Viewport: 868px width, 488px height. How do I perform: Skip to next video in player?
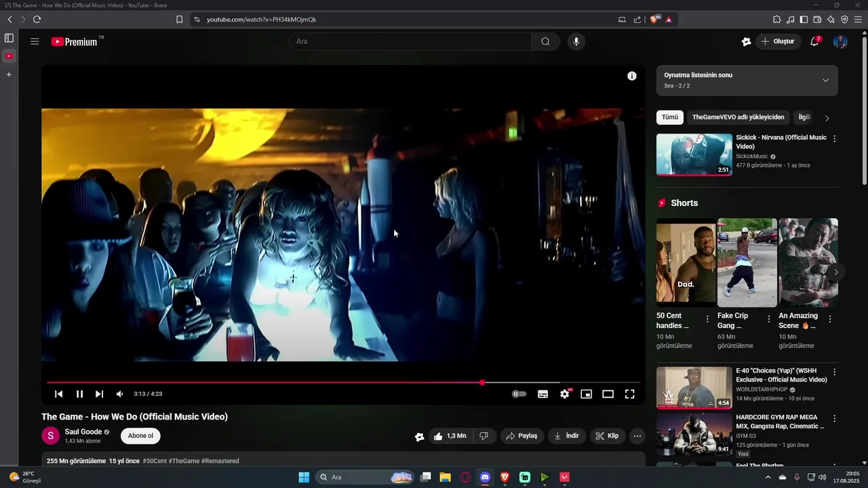coord(99,394)
